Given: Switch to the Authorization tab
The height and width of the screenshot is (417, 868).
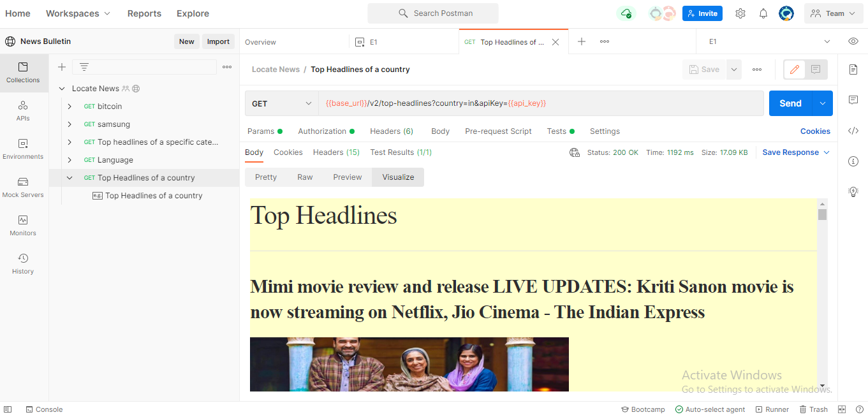Looking at the screenshot, I should 326,131.
